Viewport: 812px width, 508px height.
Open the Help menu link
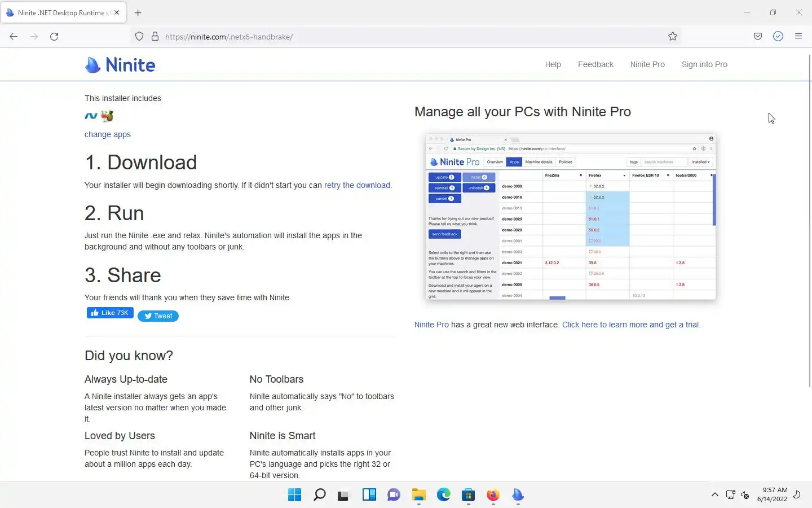pyautogui.click(x=553, y=64)
